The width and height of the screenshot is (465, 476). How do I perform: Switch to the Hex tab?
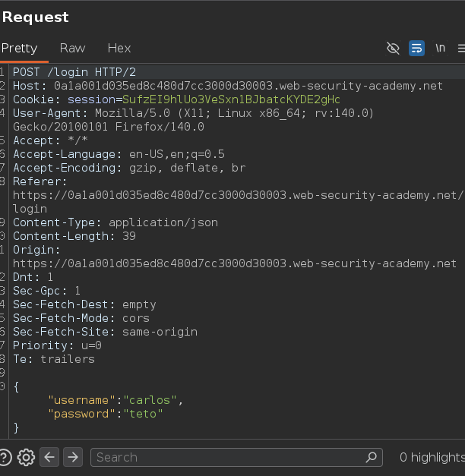coord(119,48)
